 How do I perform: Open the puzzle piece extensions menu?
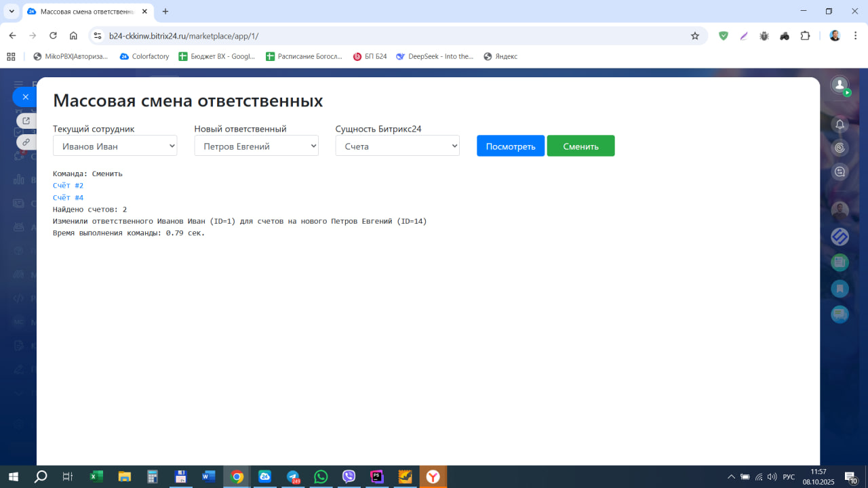pos(805,36)
